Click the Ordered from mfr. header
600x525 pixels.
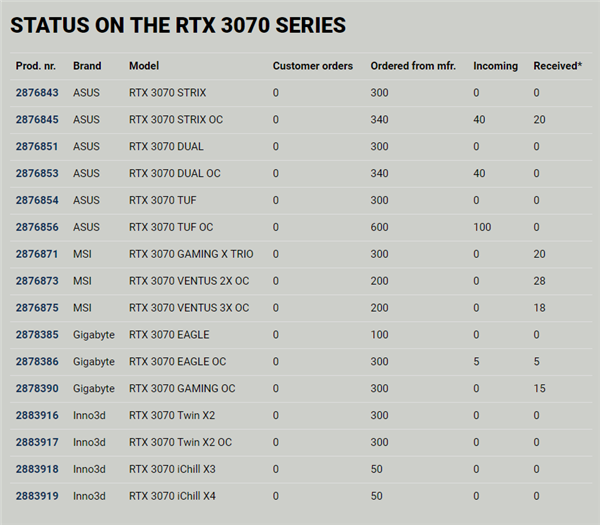click(412, 66)
